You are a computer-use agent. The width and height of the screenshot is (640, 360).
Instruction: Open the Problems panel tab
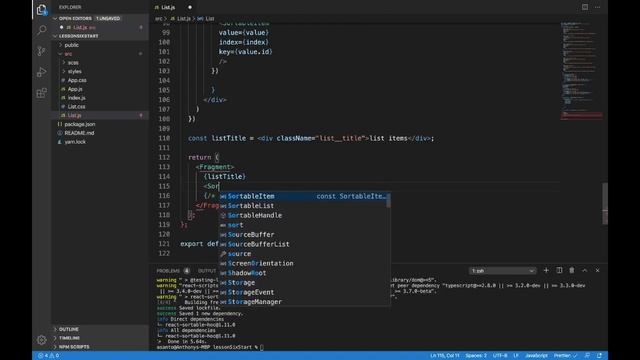(168, 271)
